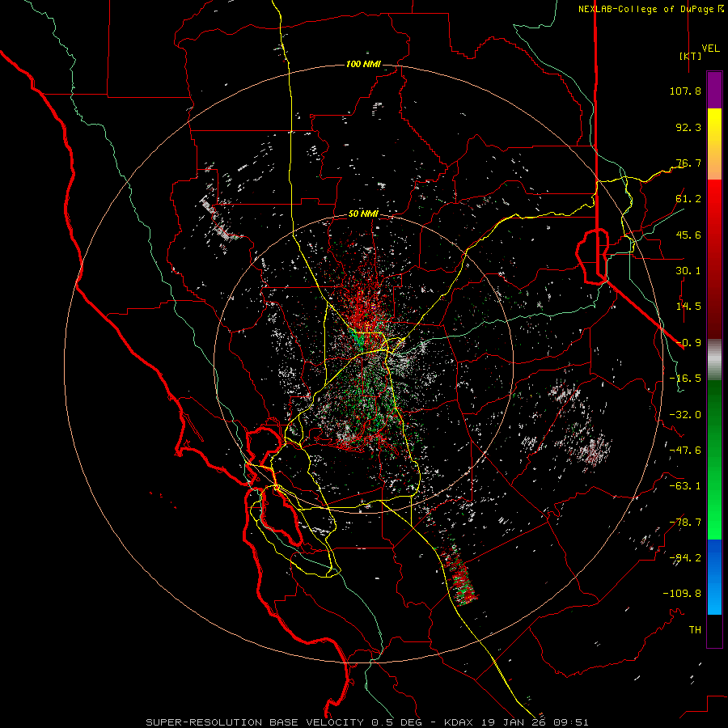Click the 100 NMI range ring label
Screen dimensions: 728x728
point(363,64)
